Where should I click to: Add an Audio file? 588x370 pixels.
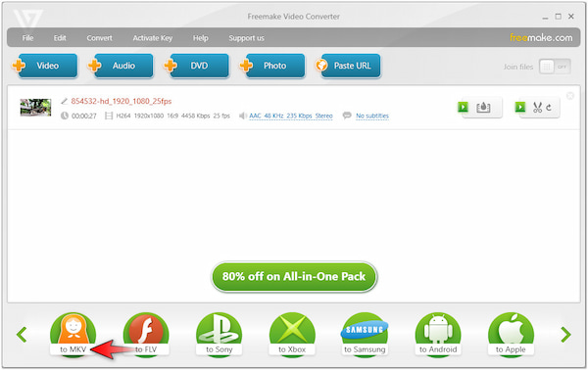[x=121, y=66]
